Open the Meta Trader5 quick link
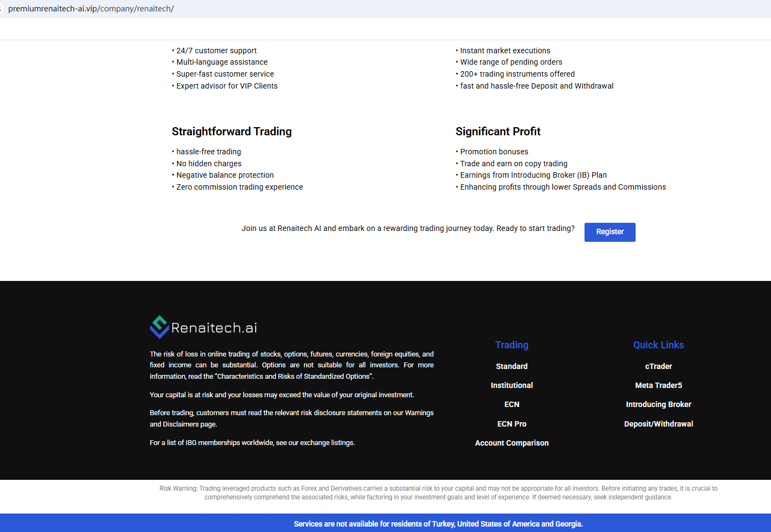This screenshot has height=532, width=771. coord(658,385)
